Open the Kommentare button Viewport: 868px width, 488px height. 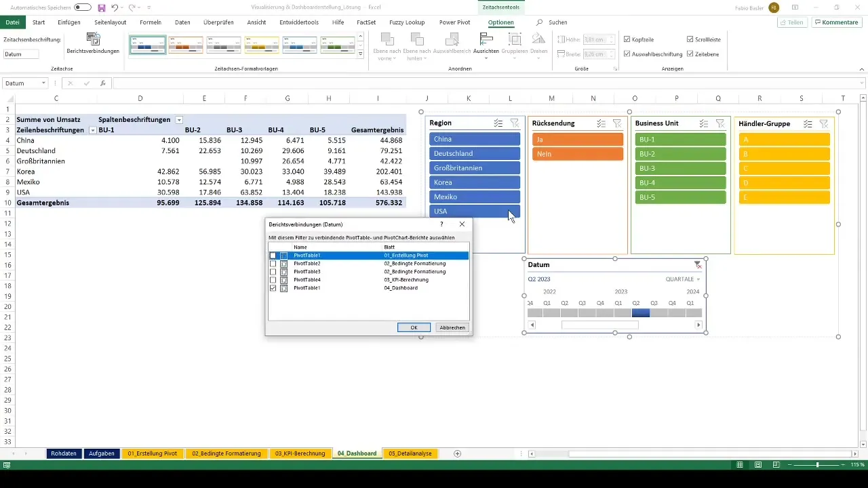(837, 22)
